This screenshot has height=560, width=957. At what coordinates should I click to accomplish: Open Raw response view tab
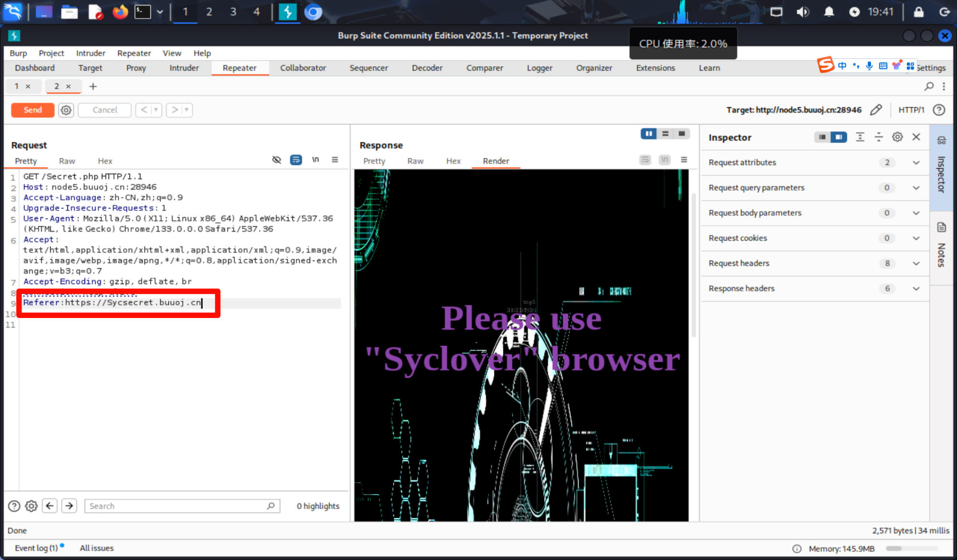415,161
